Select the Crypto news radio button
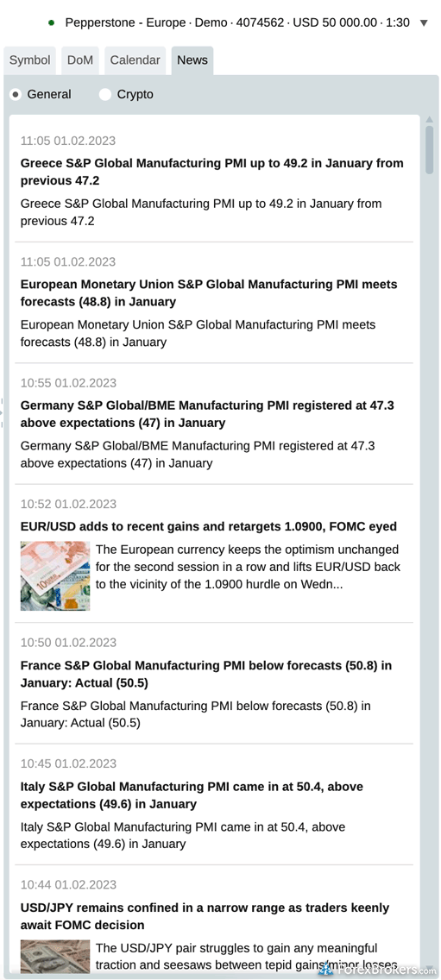The image size is (441, 980). pyautogui.click(x=105, y=94)
